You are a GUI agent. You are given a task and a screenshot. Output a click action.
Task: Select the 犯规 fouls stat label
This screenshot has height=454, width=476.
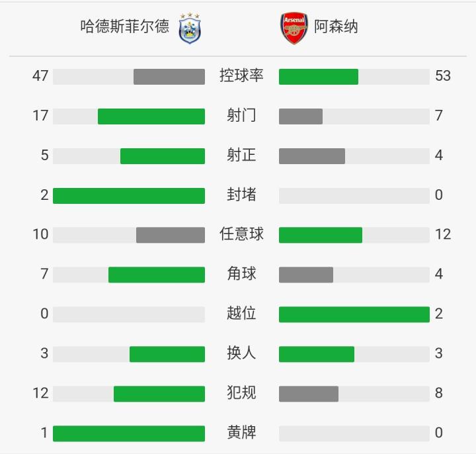[x=241, y=393]
